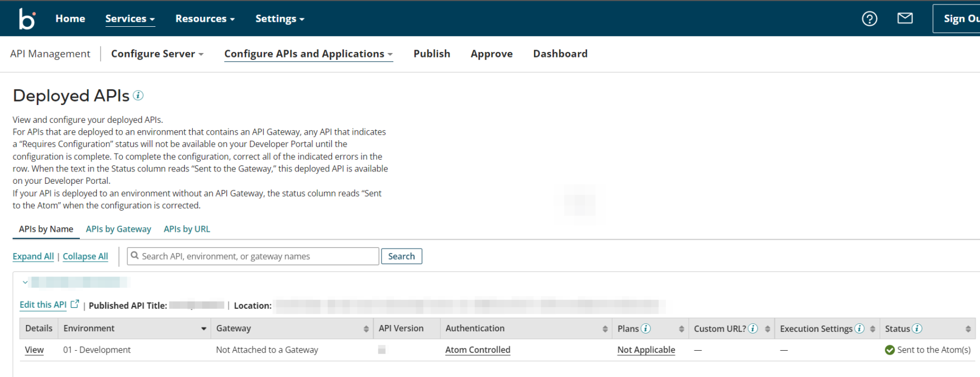Click the Custom URL column info icon
Image resolution: width=980 pixels, height=377 pixels.
[x=753, y=328]
